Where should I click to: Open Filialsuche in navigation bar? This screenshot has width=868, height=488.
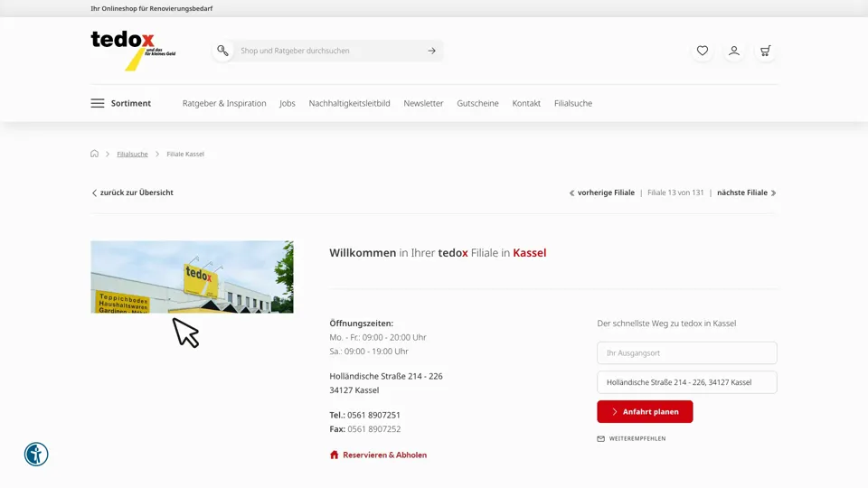(x=573, y=103)
